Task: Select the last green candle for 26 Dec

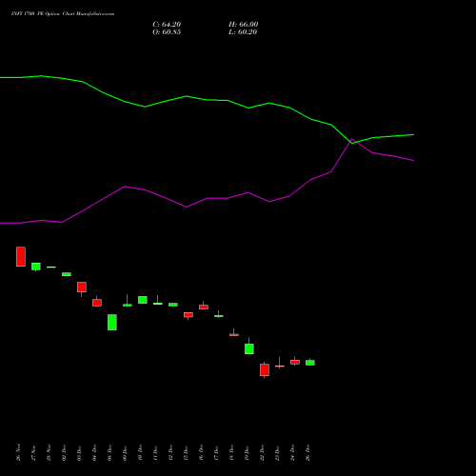Action: (x=310, y=363)
